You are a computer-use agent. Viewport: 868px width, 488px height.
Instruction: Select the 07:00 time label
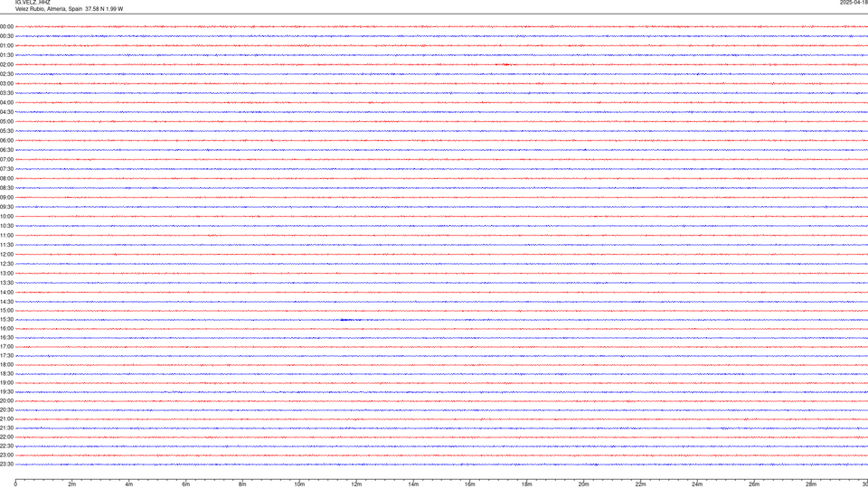[x=6, y=159]
